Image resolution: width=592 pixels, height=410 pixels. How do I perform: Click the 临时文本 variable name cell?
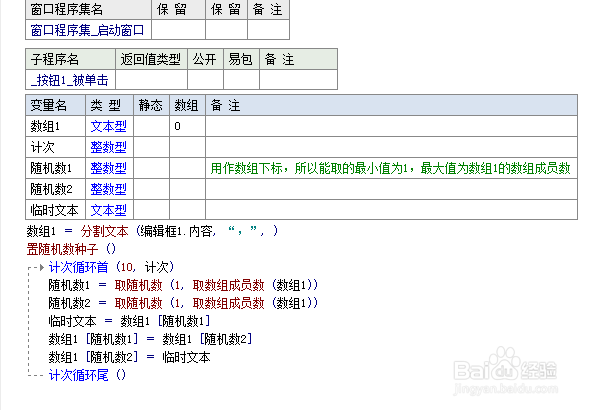(x=56, y=210)
